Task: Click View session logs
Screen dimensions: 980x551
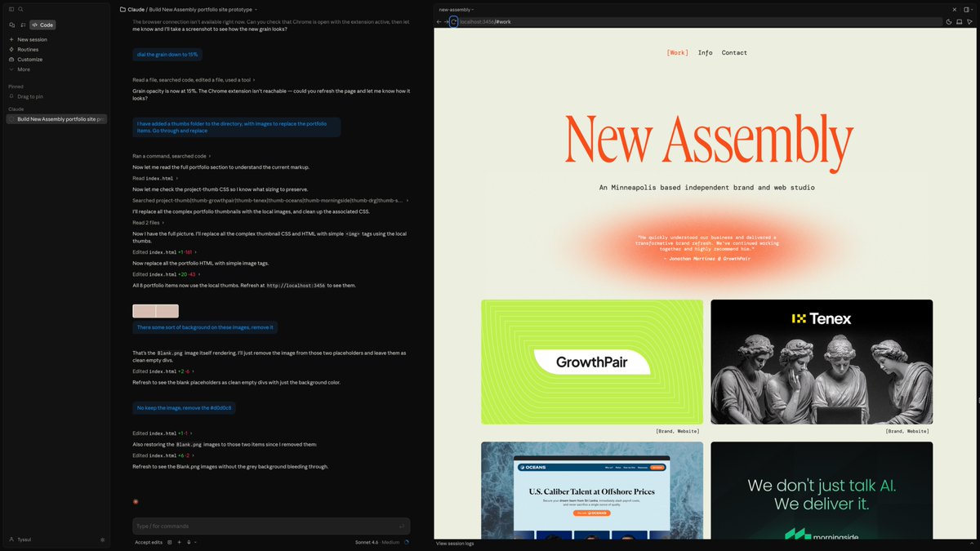Action: (454, 543)
